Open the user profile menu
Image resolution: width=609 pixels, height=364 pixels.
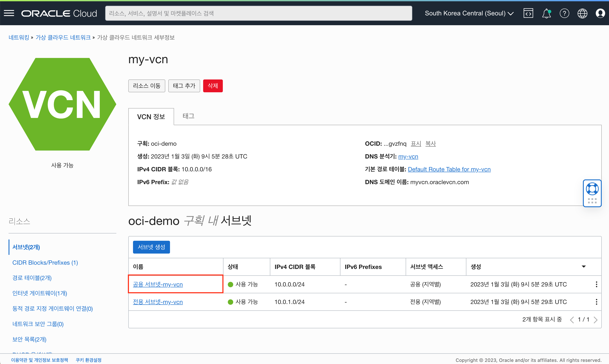pyautogui.click(x=600, y=13)
